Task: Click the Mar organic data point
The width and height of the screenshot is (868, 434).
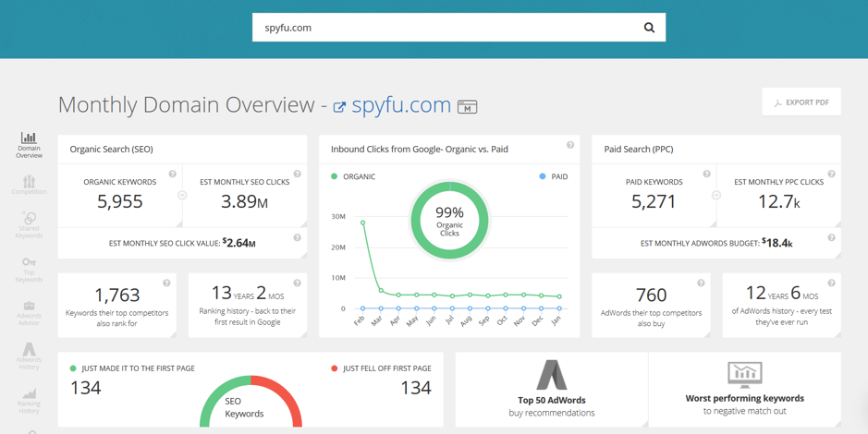Action: (381, 290)
